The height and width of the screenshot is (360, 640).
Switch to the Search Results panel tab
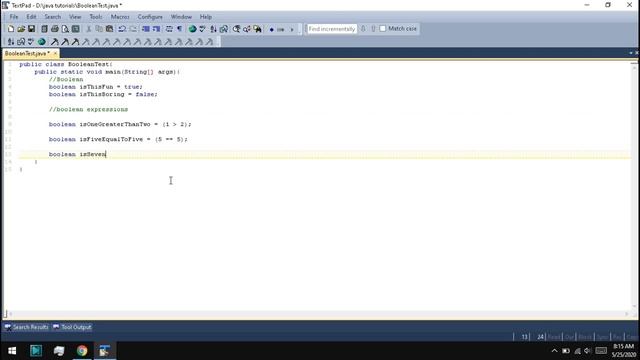point(27,327)
